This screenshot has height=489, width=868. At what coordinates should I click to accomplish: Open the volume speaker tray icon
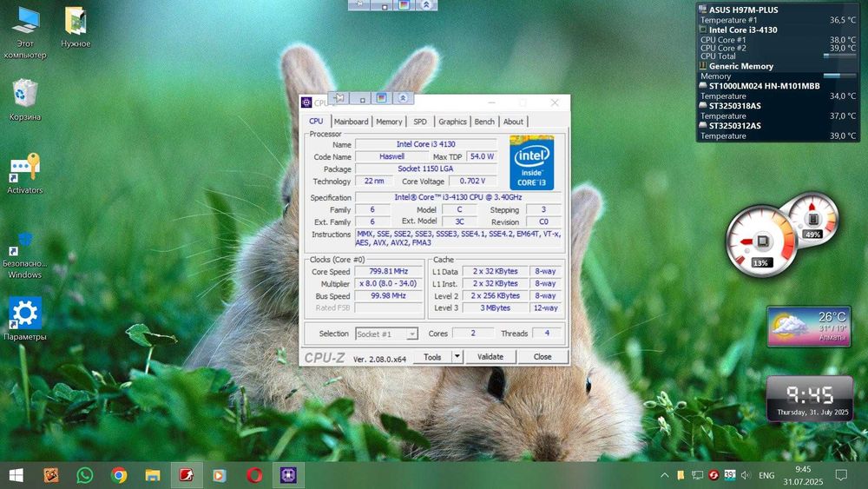click(x=746, y=475)
